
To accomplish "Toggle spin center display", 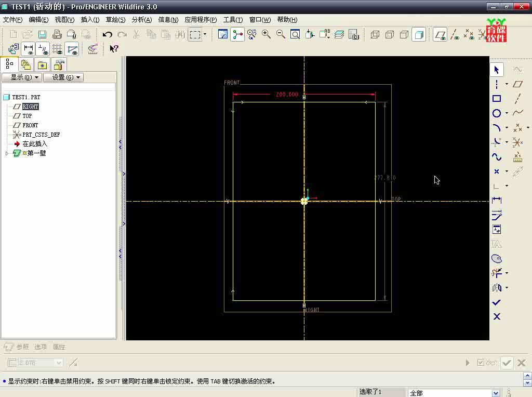I will tap(237, 35).
